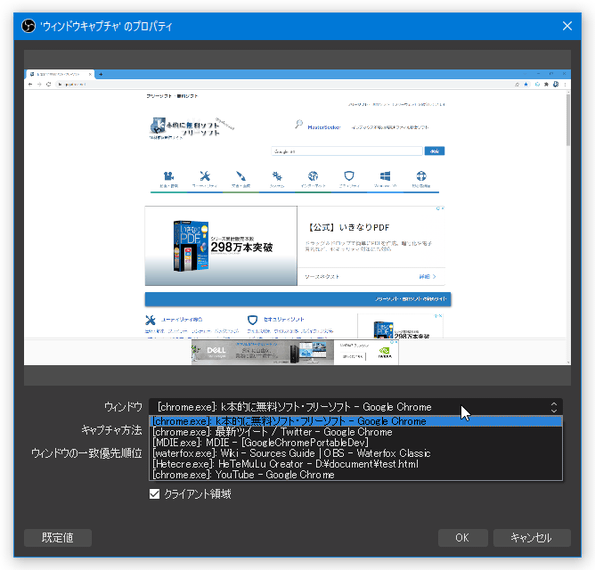The image size is (595, 570).
Task: Close the properties dialog
Action: [567, 26]
